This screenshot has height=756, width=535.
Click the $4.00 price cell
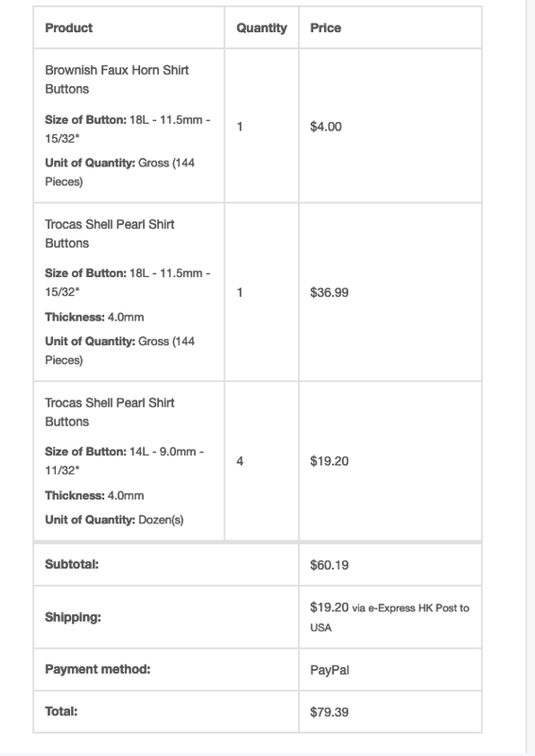pos(326,127)
